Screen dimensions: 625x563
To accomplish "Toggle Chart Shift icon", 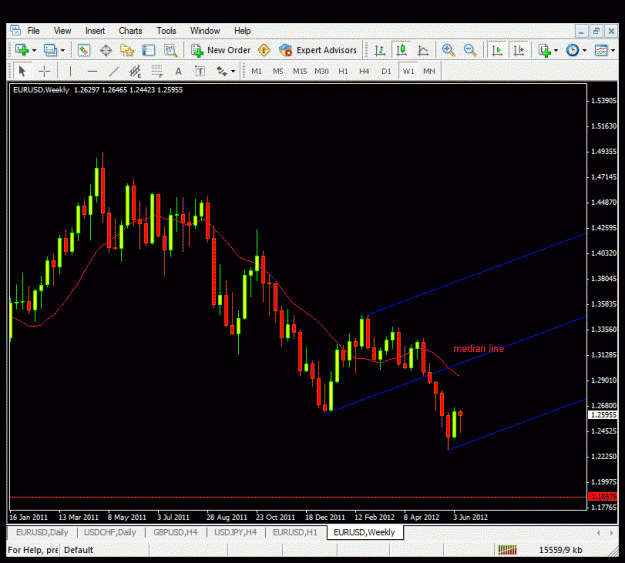I will click(x=519, y=50).
